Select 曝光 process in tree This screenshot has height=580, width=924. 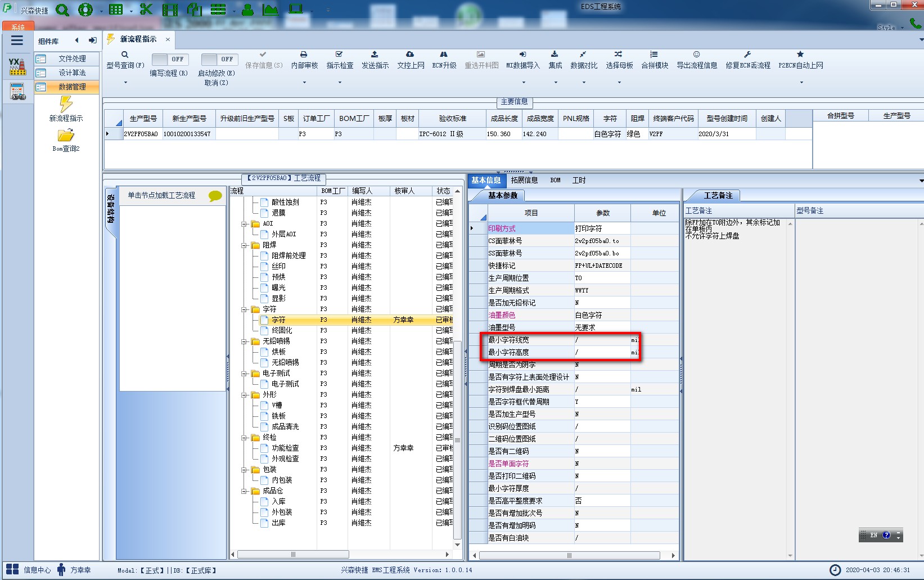(x=278, y=288)
